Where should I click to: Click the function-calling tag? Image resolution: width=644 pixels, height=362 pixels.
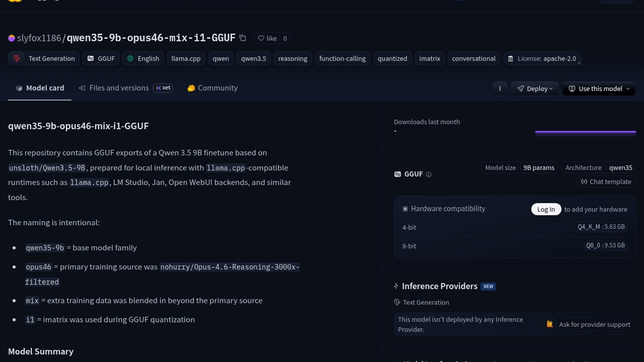point(342,59)
